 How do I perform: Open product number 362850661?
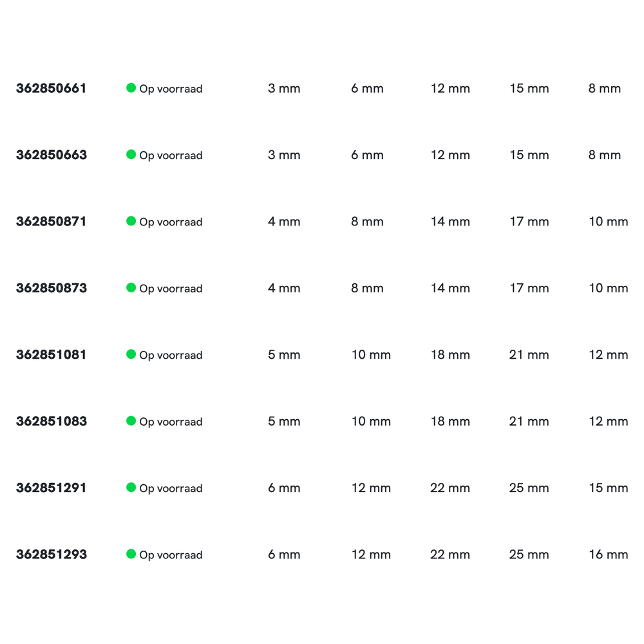51,88
